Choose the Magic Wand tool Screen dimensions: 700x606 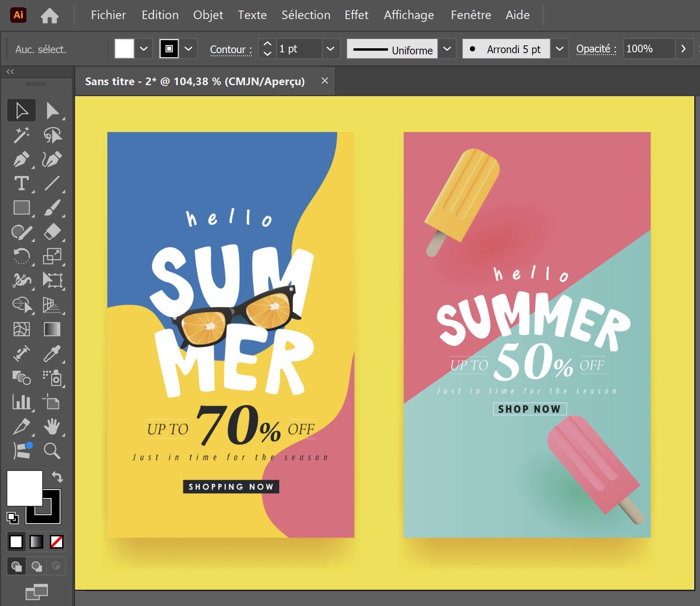point(22,135)
